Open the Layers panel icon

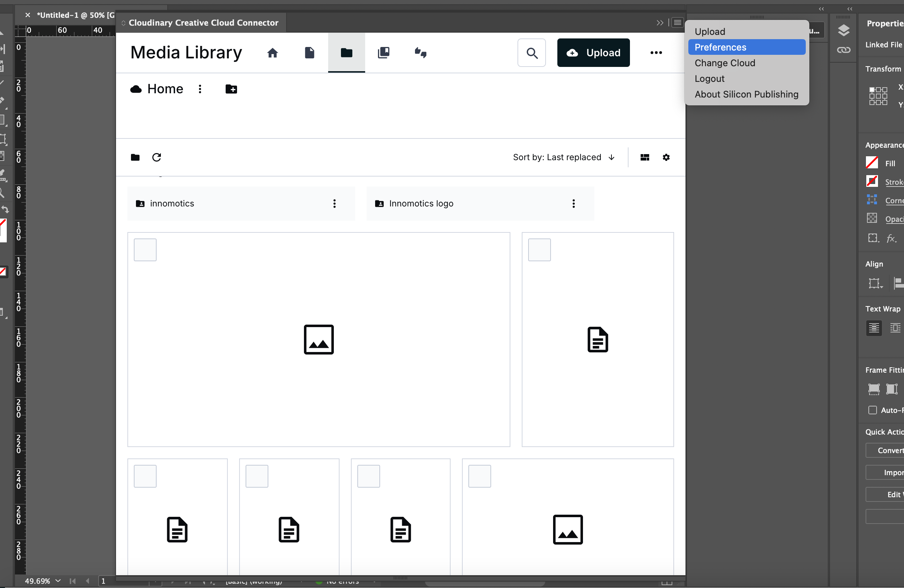point(843,30)
